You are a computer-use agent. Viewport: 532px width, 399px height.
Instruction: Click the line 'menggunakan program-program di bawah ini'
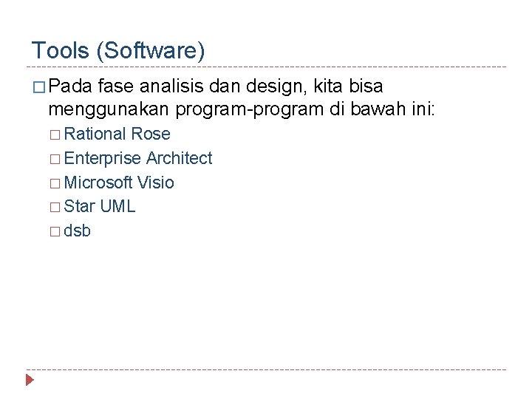[x=242, y=109]
